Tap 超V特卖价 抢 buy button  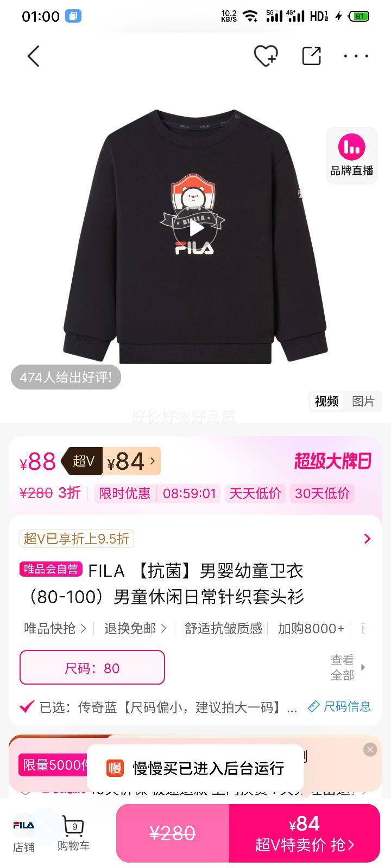304,833
